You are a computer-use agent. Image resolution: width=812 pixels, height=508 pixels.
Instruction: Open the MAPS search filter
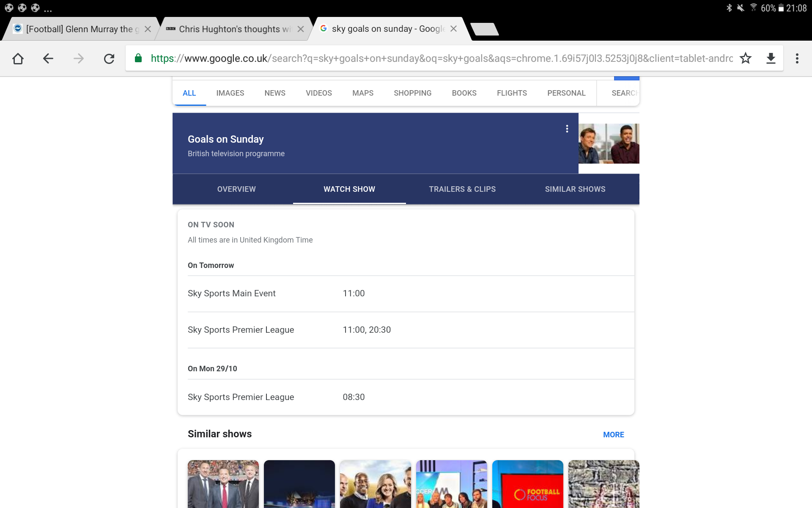(363, 93)
